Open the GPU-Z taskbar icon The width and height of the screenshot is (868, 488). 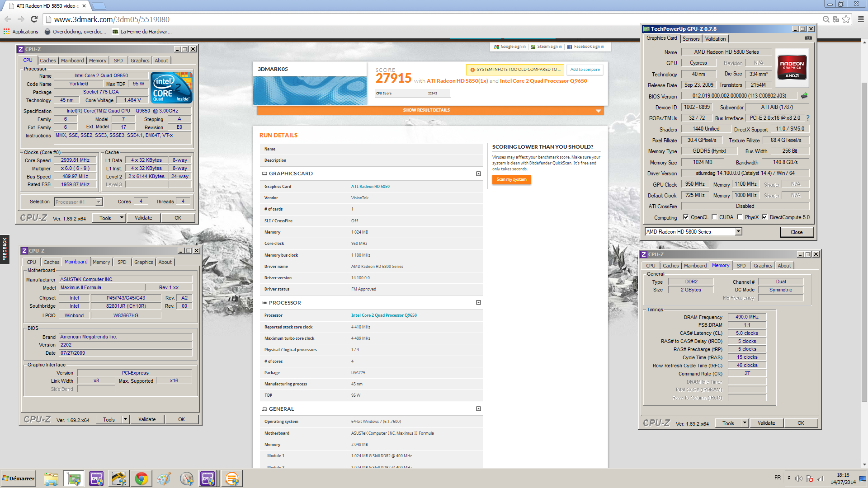click(74, 479)
